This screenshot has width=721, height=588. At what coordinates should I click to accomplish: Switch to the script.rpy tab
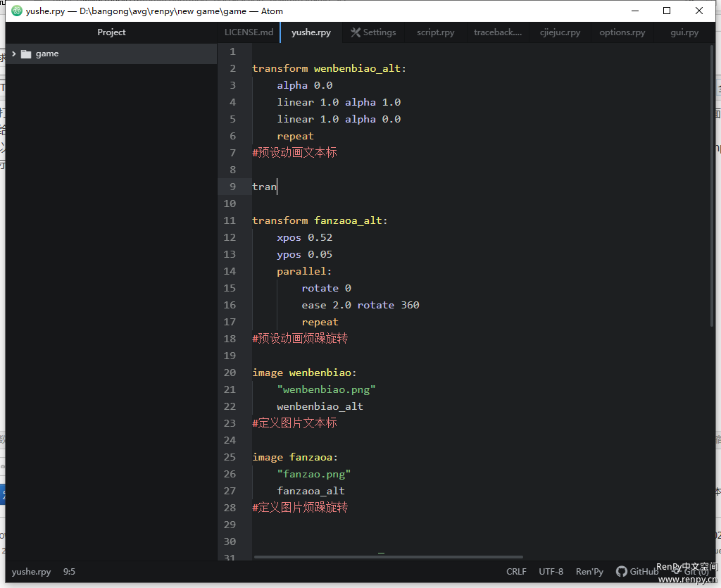click(435, 32)
